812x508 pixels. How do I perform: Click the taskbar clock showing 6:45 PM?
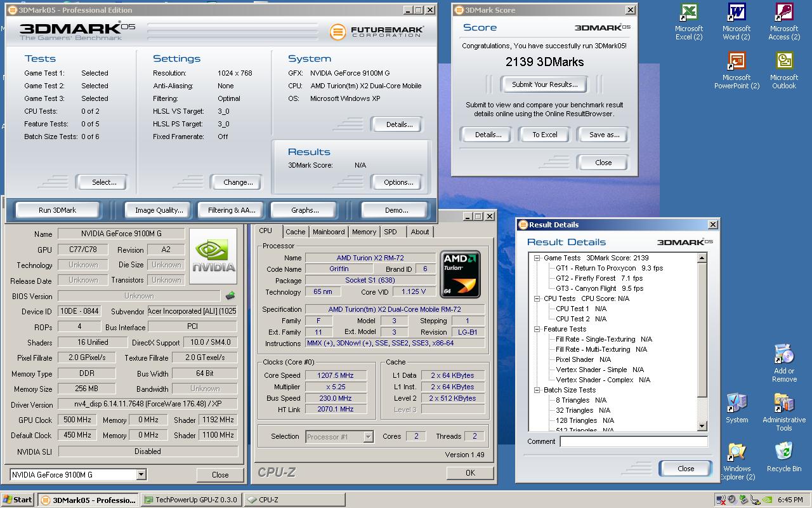tap(789, 500)
